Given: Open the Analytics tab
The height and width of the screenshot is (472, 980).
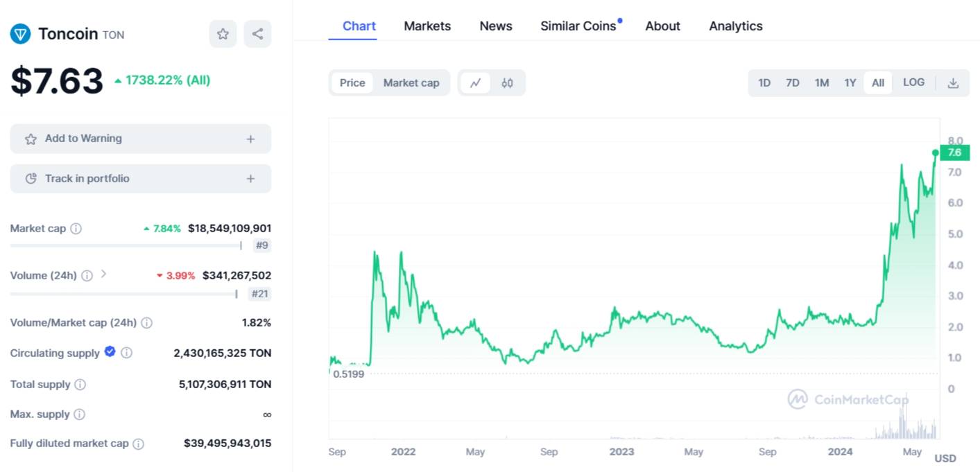Looking at the screenshot, I should point(736,26).
